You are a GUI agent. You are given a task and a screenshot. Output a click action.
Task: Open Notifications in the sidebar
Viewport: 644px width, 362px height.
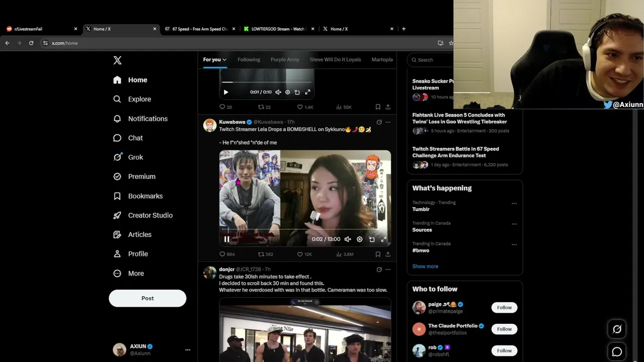(x=140, y=119)
